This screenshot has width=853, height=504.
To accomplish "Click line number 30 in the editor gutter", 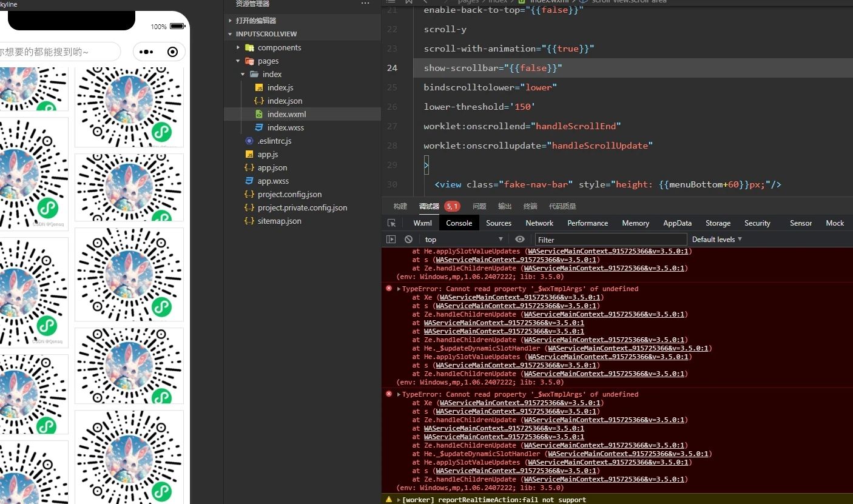I will 392,184.
